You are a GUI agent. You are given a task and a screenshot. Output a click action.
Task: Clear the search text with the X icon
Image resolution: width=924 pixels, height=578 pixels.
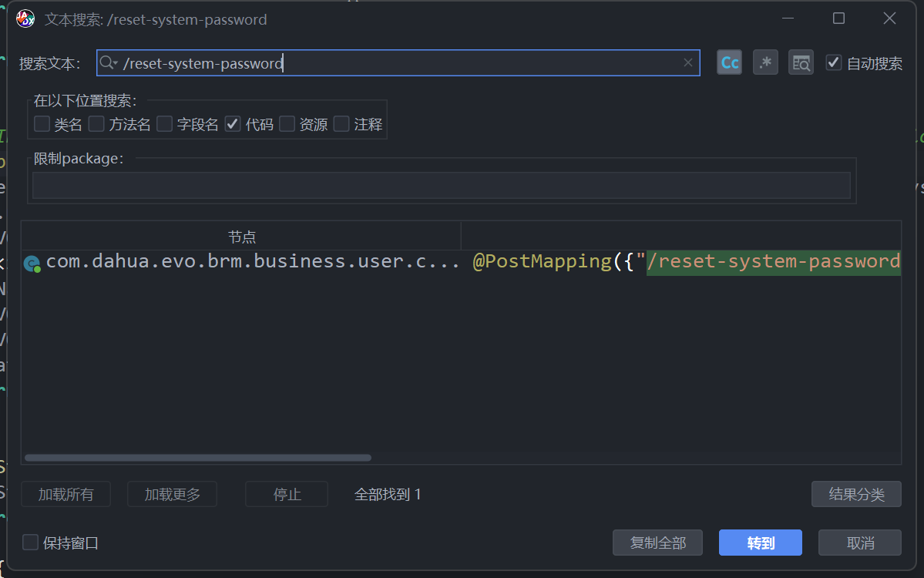[688, 63]
